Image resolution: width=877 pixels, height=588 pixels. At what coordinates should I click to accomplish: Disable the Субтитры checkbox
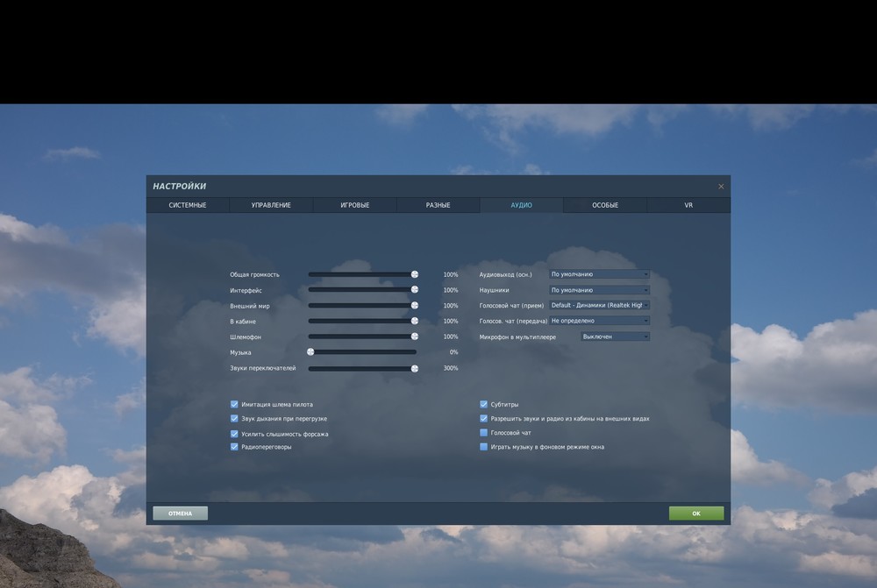484,404
